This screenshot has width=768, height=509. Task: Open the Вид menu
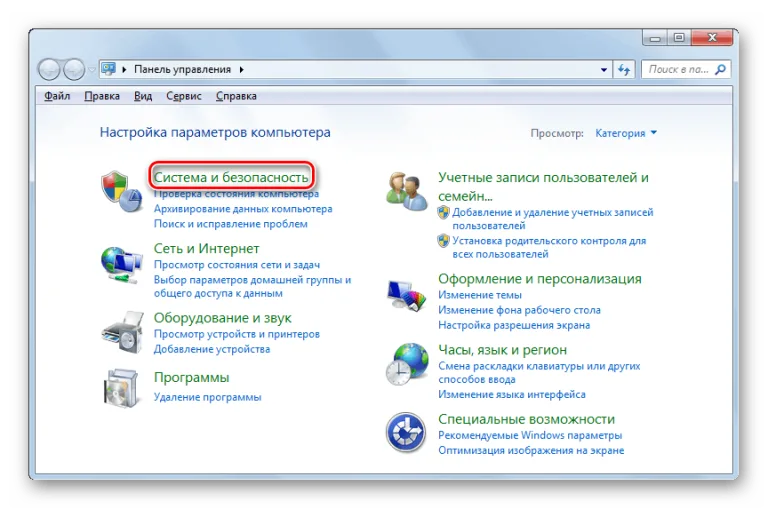tap(143, 96)
